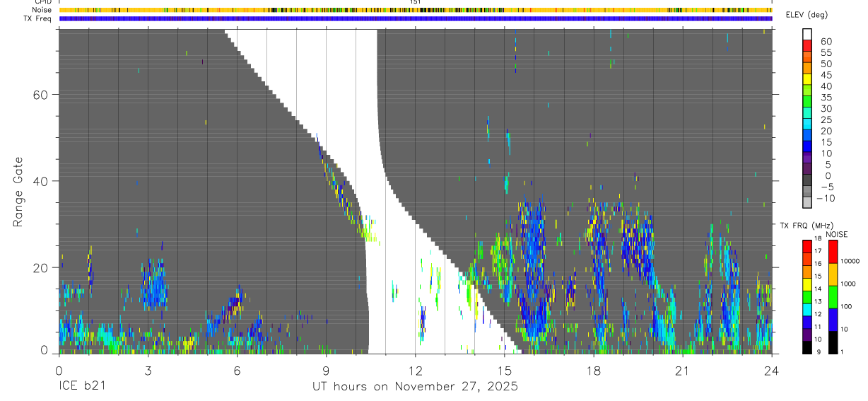Click the '45' value on the ELEV scale
Screen dimensions: 868x401
(x=826, y=75)
